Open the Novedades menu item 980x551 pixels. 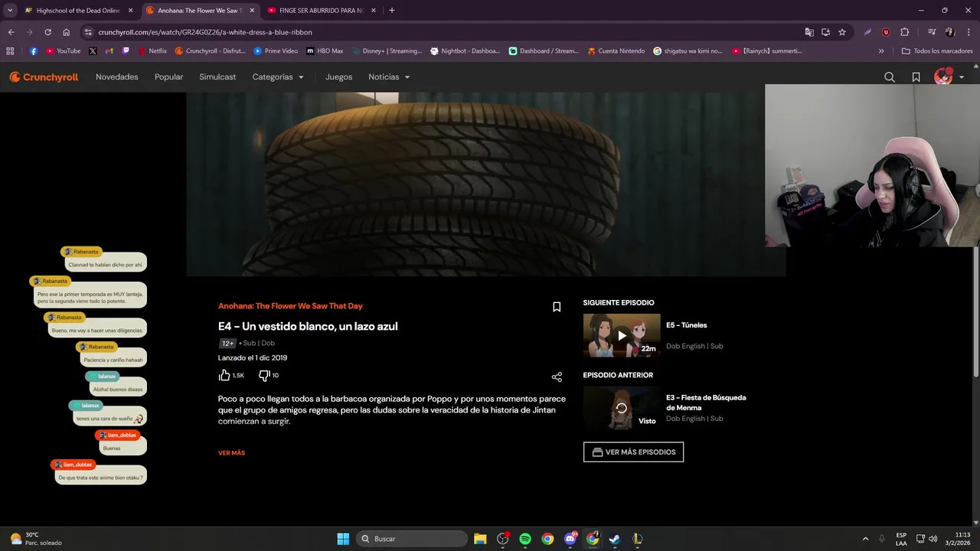click(x=117, y=77)
